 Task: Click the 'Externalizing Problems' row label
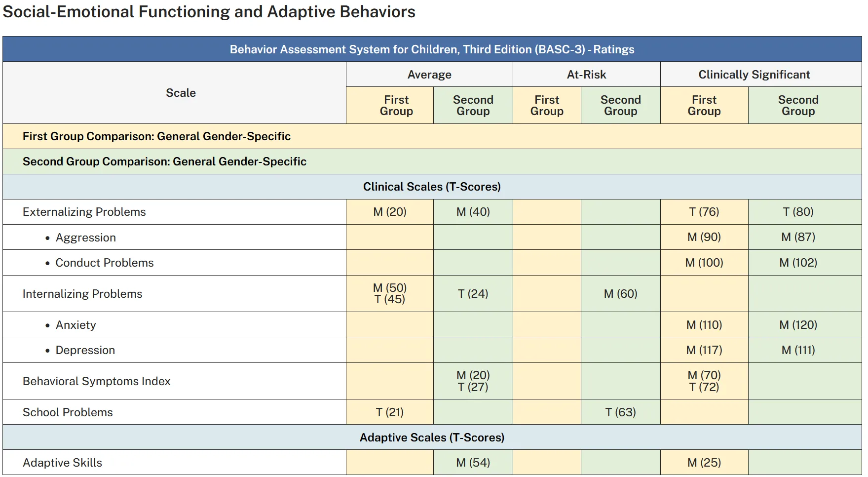[84, 212]
